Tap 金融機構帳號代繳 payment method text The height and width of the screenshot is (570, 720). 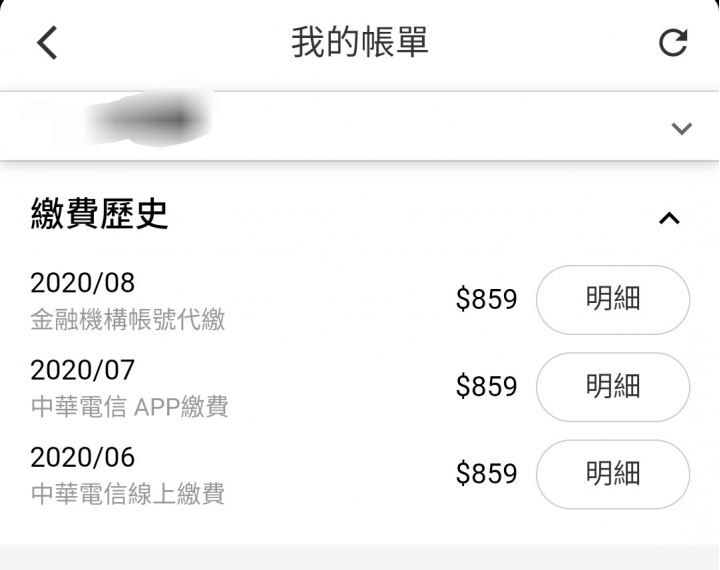(128, 320)
